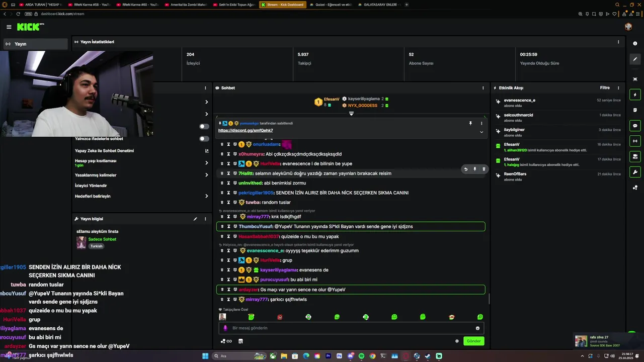Image resolution: width=644 pixels, height=362 pixels.
Task: Open the shop icon below message box
Action: (240, 341)
